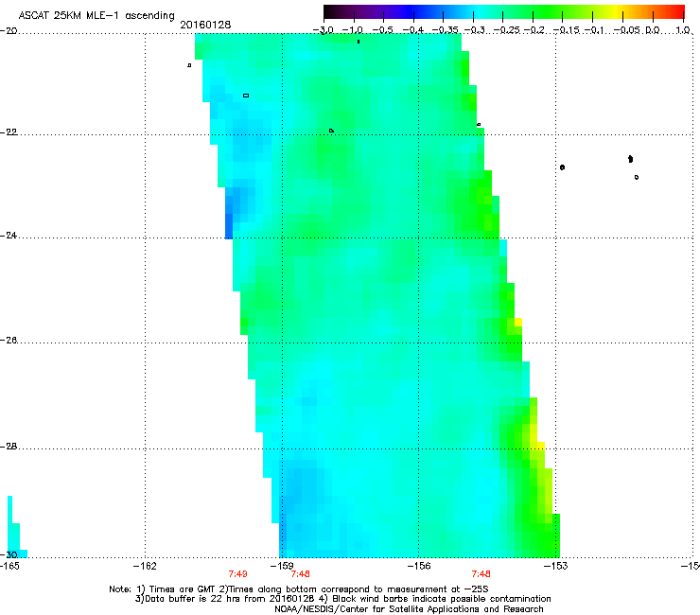Click the -0.1 color scale label

click(x=594, y=30)
